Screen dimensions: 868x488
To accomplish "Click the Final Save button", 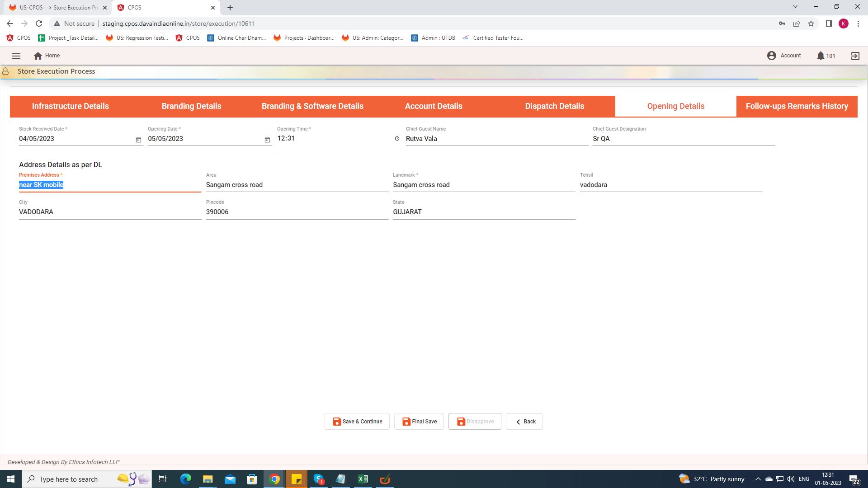I will pos(419,422).
